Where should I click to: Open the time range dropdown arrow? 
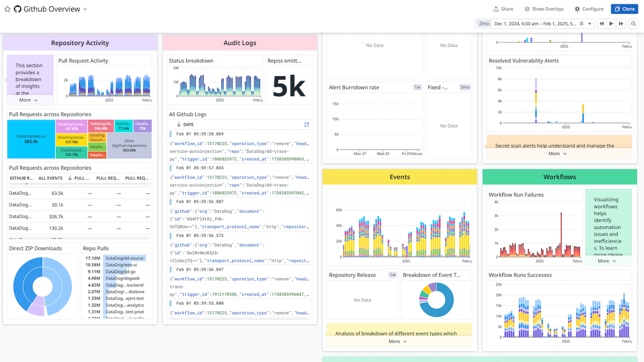[590, 24]
